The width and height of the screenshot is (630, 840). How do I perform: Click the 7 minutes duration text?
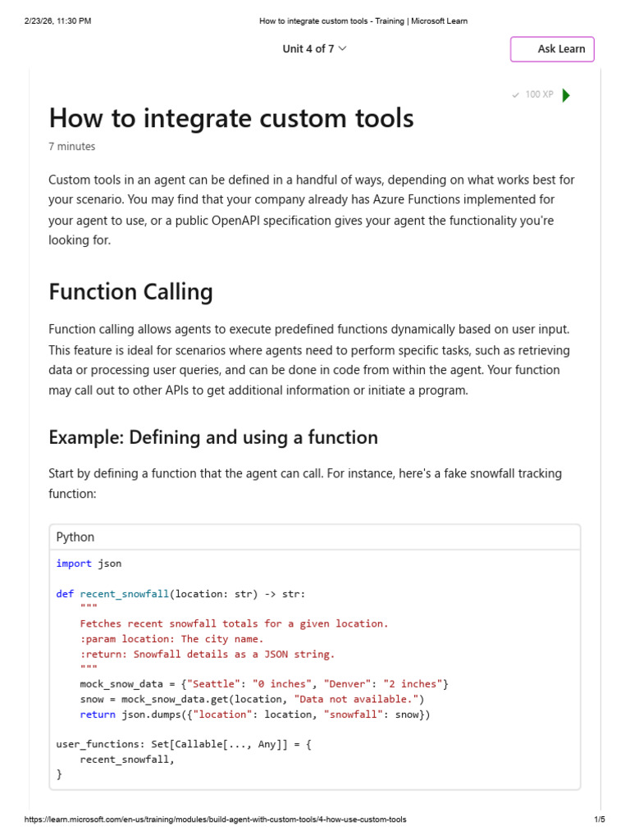point(72,146)
